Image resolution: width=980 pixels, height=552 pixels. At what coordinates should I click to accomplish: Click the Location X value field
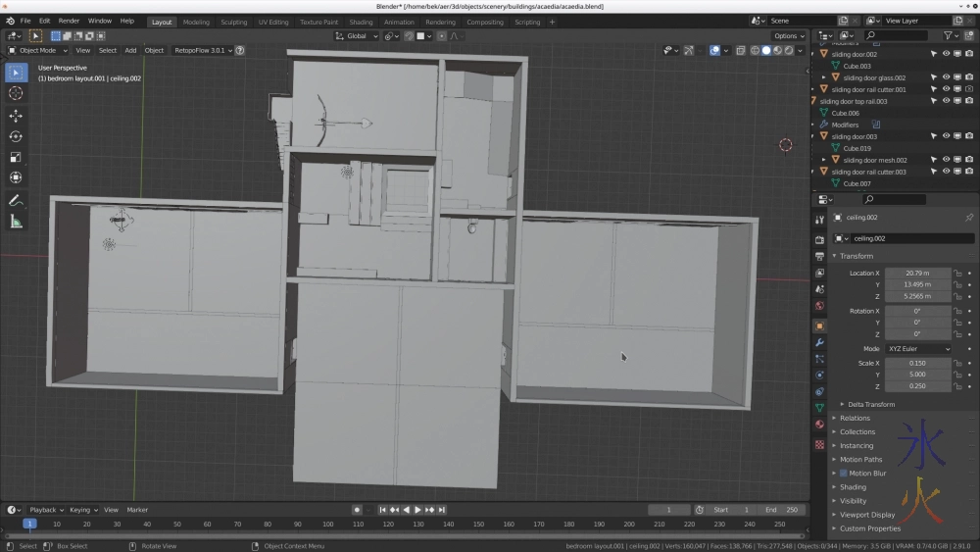coord(917,273)
